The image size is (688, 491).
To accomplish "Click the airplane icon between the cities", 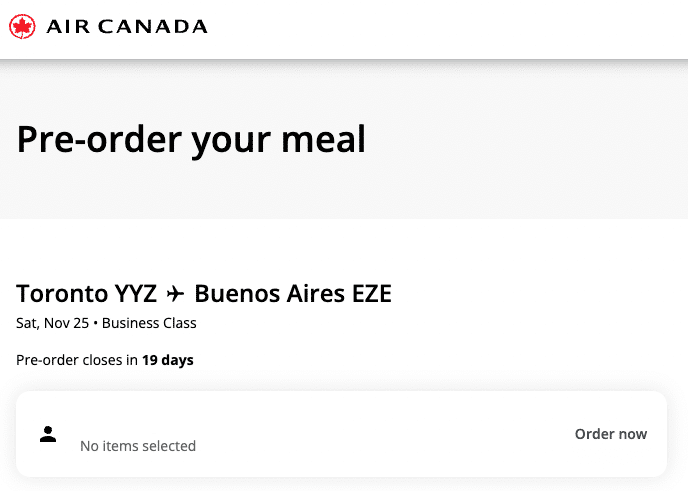I will 176,294.
